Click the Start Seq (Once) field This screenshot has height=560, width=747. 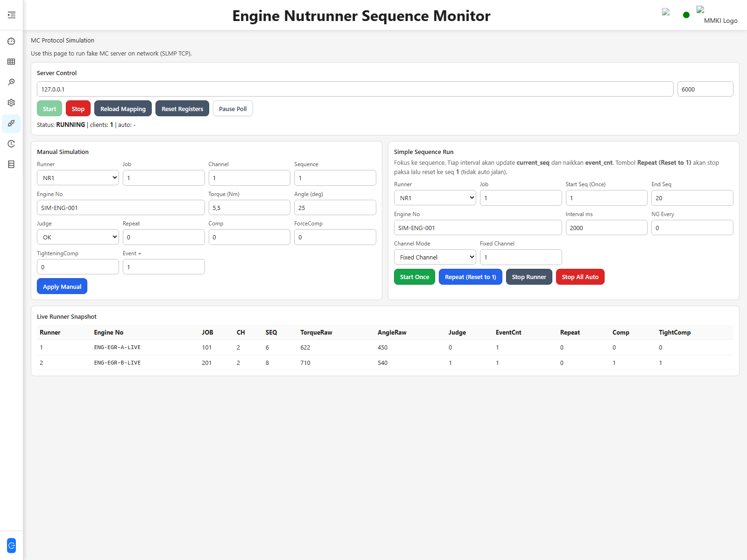tap(606, 198)
